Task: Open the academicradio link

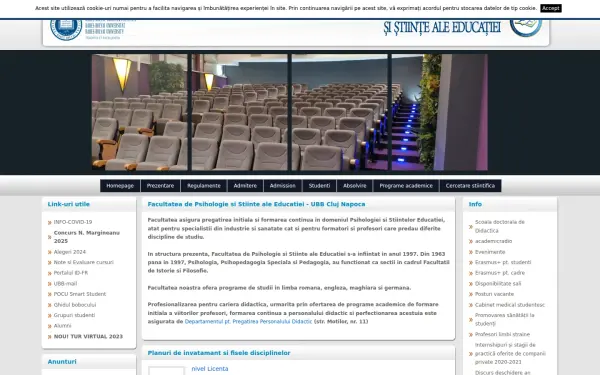Action: click(x=493, y=241)
